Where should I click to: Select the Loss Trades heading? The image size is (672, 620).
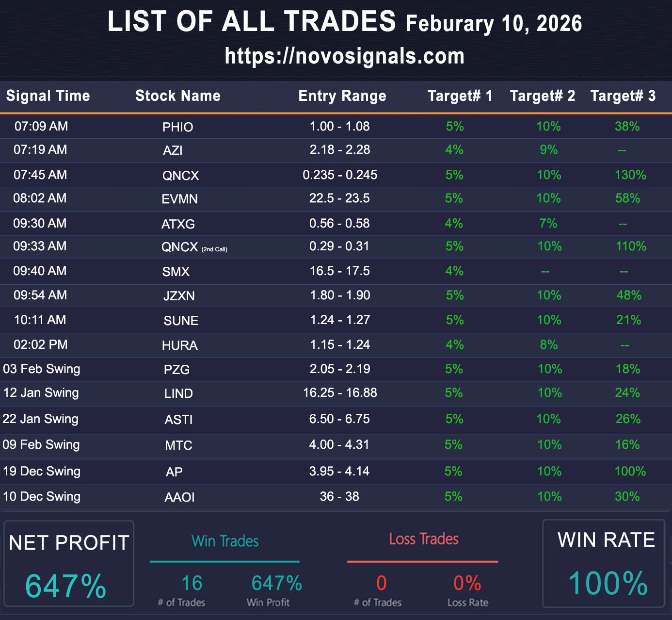(x=423, y=539)
